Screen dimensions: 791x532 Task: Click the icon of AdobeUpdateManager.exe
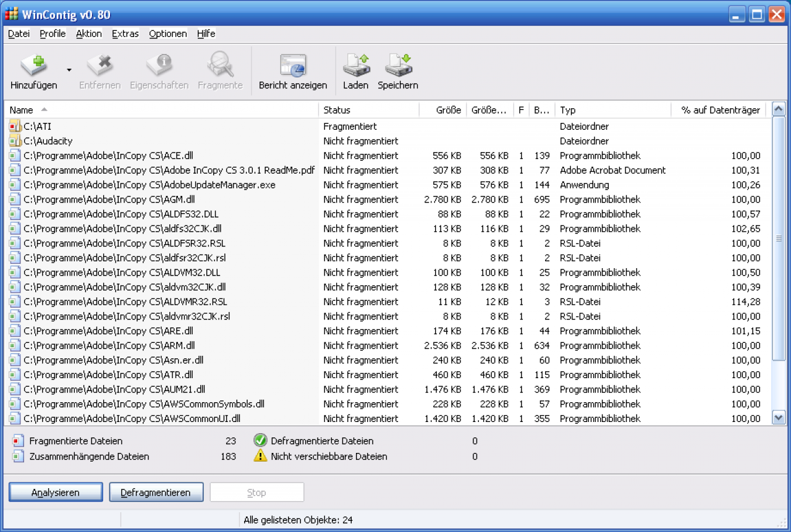15,185
